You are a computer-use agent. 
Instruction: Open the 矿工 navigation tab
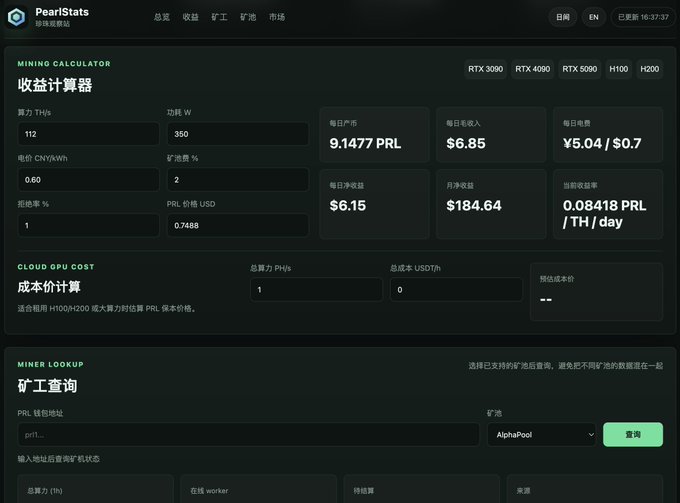pyautogui.click(x=219, y=17)
